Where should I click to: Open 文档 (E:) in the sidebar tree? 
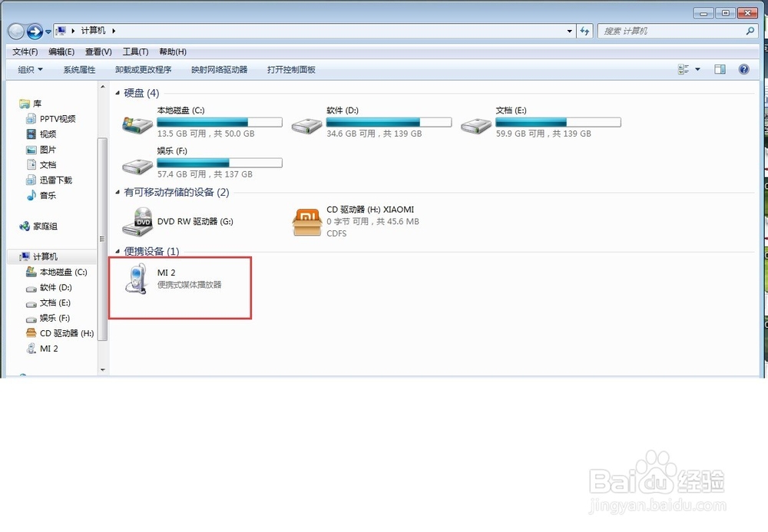click(55, 303)
